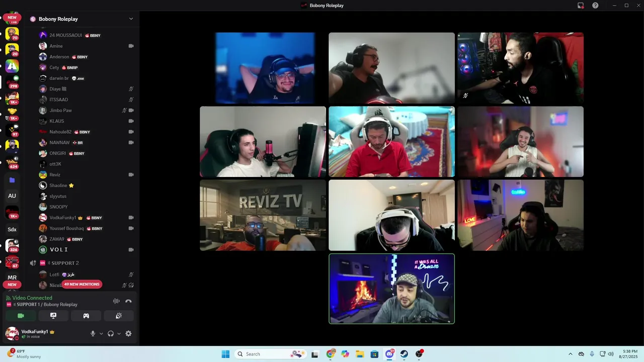Viewport: 644px width, 362px height.
Task: Select the Sdx server icon
Action: click(x=12, y=229)
